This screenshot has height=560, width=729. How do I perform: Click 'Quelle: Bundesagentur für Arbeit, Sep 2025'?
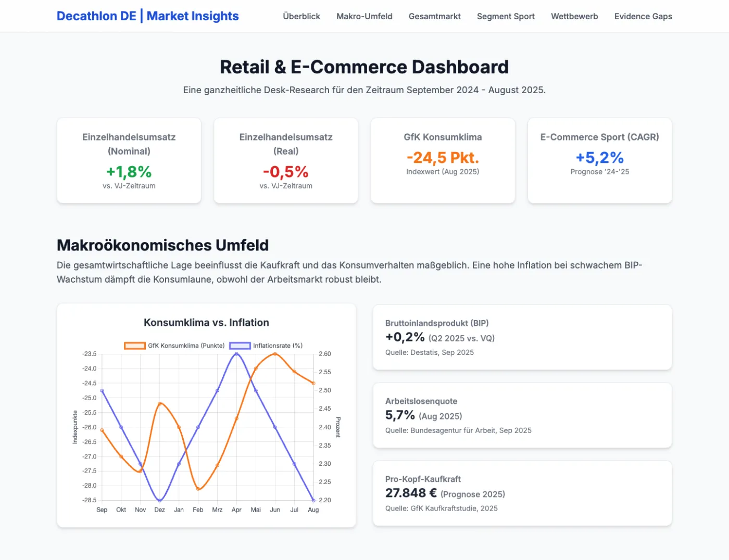[458, 430]
